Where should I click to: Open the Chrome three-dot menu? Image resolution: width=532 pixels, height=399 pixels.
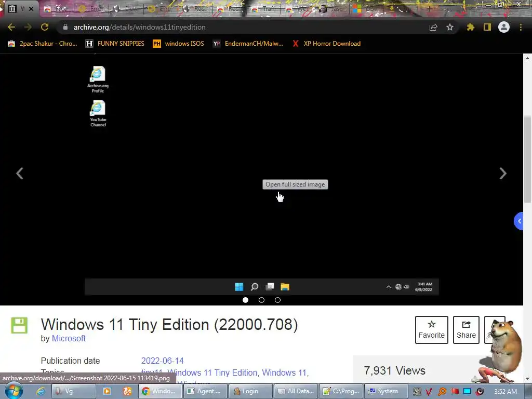(x=521, y=27)
